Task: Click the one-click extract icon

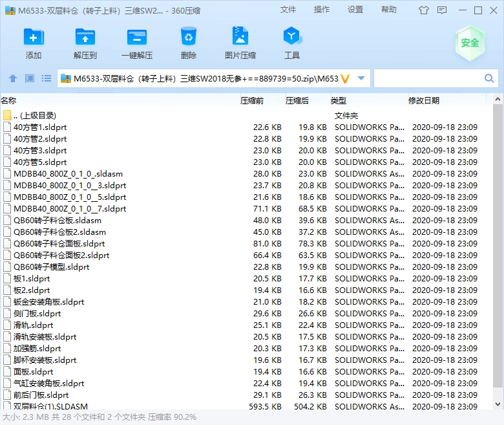Action: click(136, 38)
